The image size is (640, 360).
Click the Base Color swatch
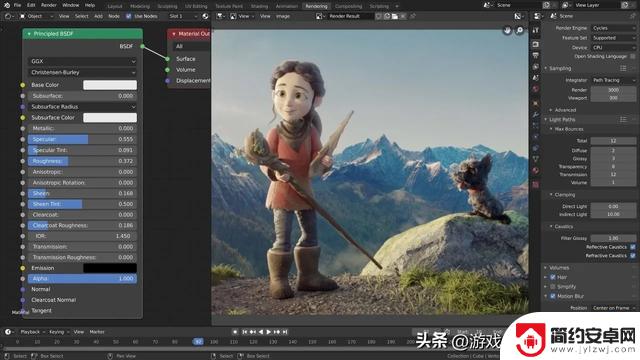coord(110,85)
